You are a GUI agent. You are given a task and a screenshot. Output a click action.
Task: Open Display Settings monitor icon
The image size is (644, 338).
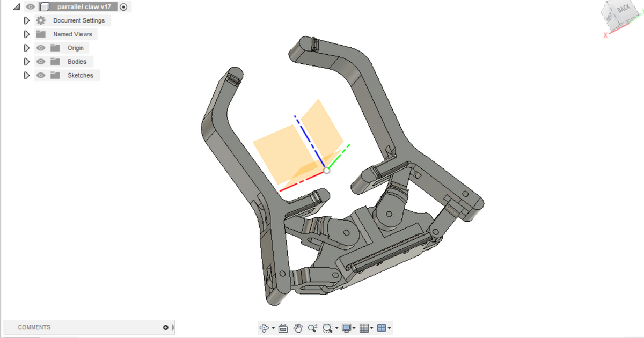point(347,328)
